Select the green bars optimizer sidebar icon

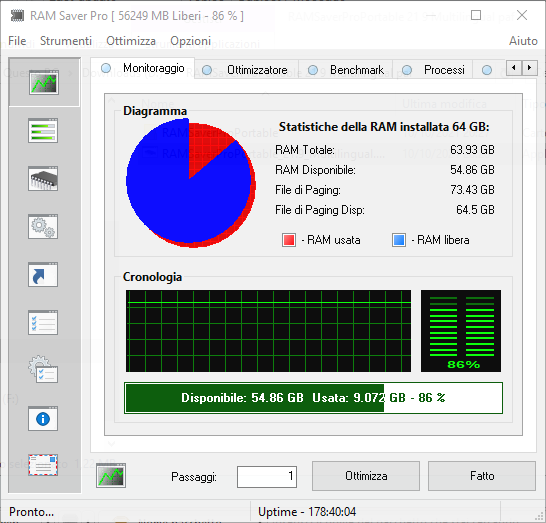click(43, 131)
